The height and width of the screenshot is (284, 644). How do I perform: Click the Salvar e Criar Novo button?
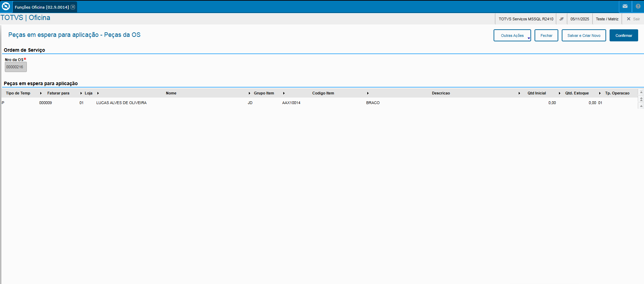pyautogui.click(x=584, y=35)
